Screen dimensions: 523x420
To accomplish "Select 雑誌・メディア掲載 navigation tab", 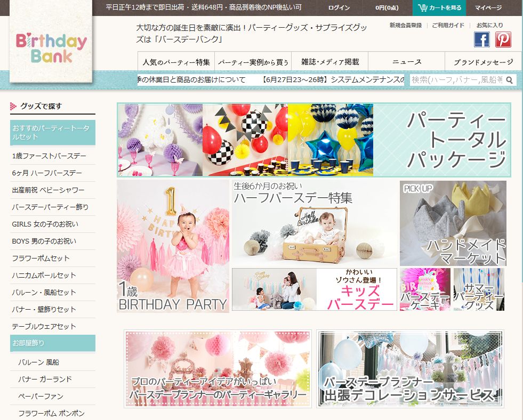I will coord(329,62).
